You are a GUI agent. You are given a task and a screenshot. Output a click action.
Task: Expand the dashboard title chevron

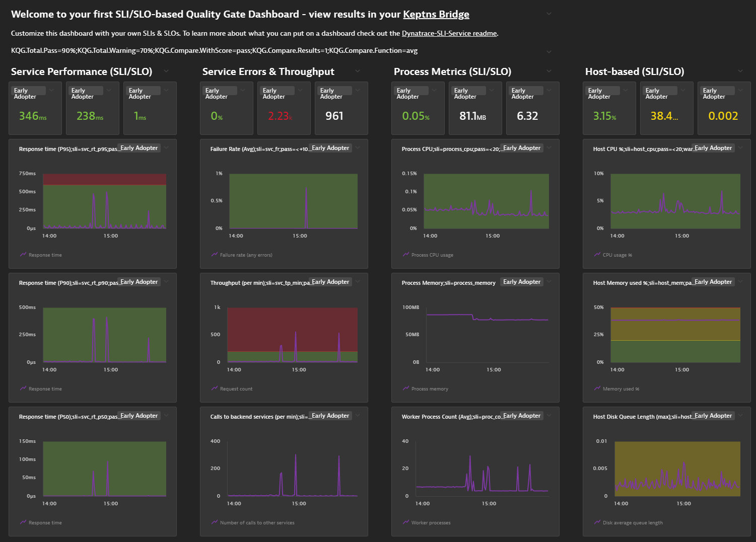coord(548,14)
